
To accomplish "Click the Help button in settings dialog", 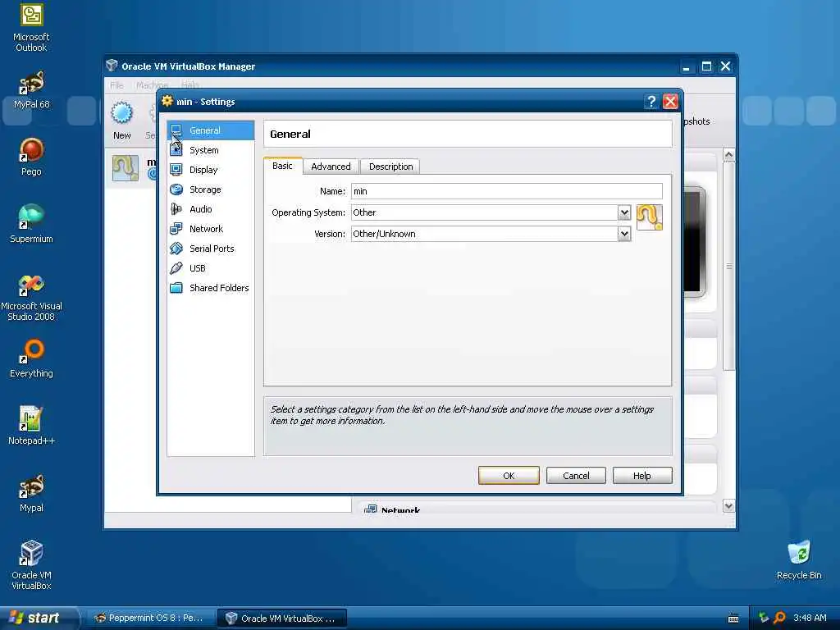I will coord(641,476).
